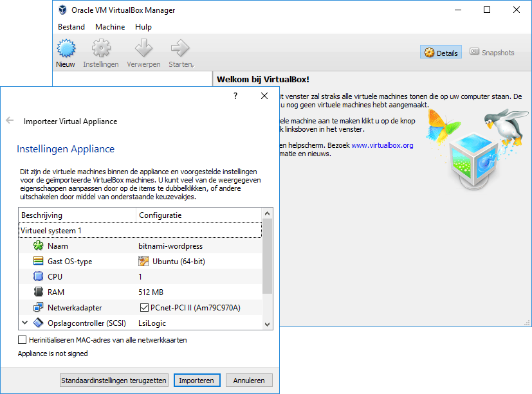Click the Netwerkadapter icon
532x394 pixels.
point(39,307)
